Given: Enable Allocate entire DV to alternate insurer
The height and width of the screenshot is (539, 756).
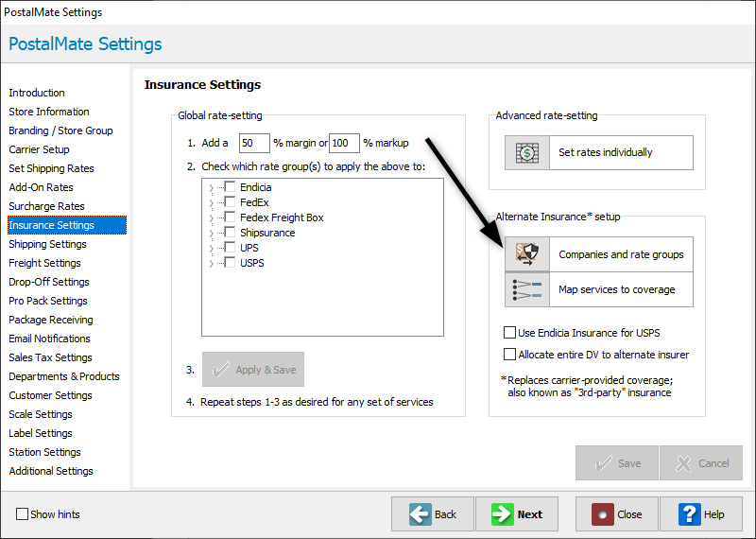Looking at the screenshot, I should coord(509,355).
